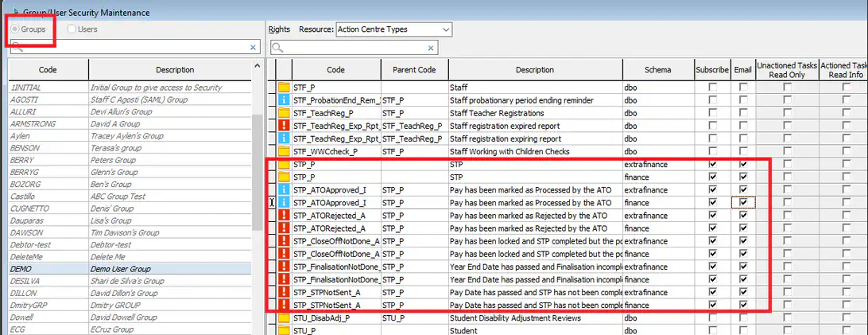Image resolution: width=868 pixels, height=335 pixels.
Task: Select the AGOSTI group row
Action: pyautogui.click(x=130, y=99)
